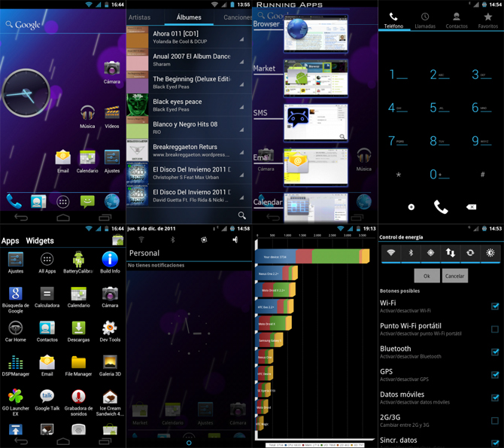Open options arrow for Black eyes peace album
This screenshot has height=448, width=504.
[242, 106]
